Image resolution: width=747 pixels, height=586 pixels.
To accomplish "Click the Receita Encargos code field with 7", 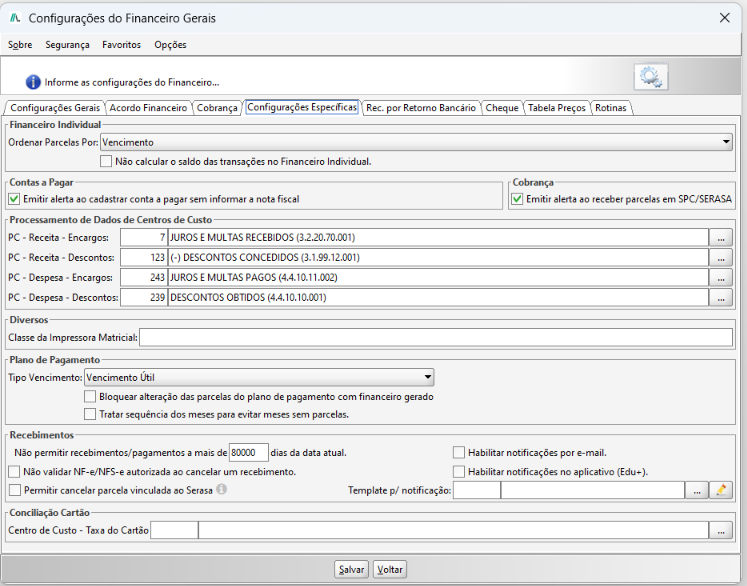I will coord(143,237).
